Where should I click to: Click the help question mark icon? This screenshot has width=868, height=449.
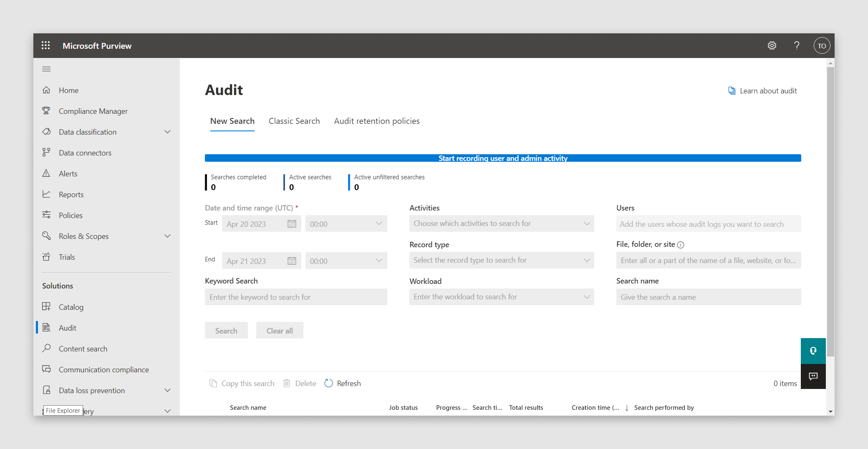point(797,45)
